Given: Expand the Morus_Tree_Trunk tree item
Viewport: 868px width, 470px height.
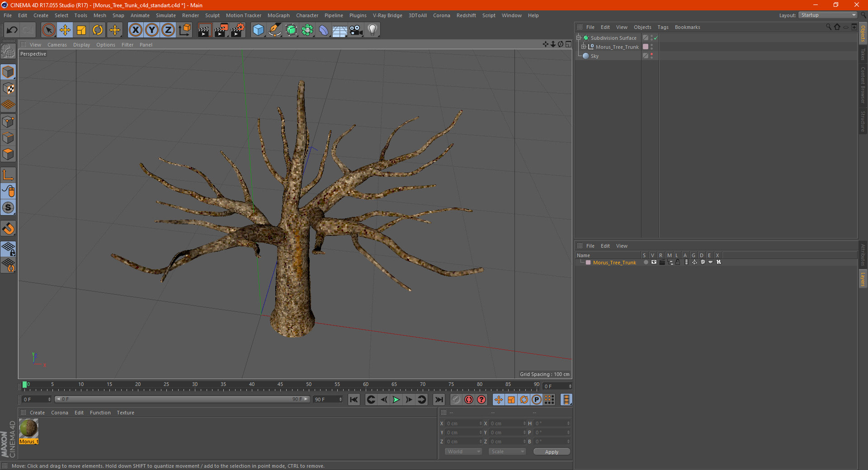Looking at the screenshot, I should (x=584, y=47).
